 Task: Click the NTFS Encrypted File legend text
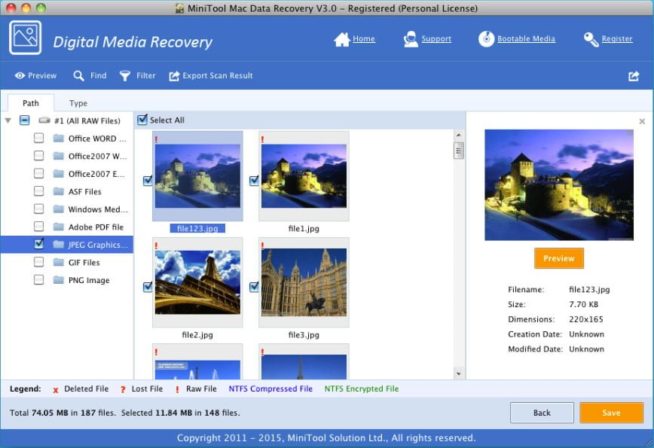coord(362,389)
